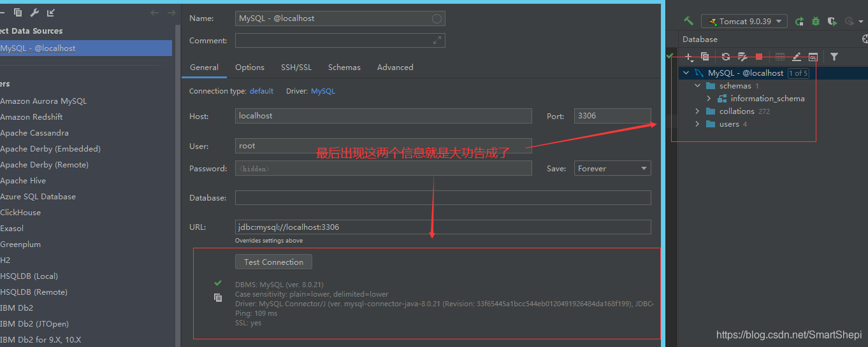868x347 pixels.
Task: Expand the Comment field with arrow icon
Action: pos(437,40)
